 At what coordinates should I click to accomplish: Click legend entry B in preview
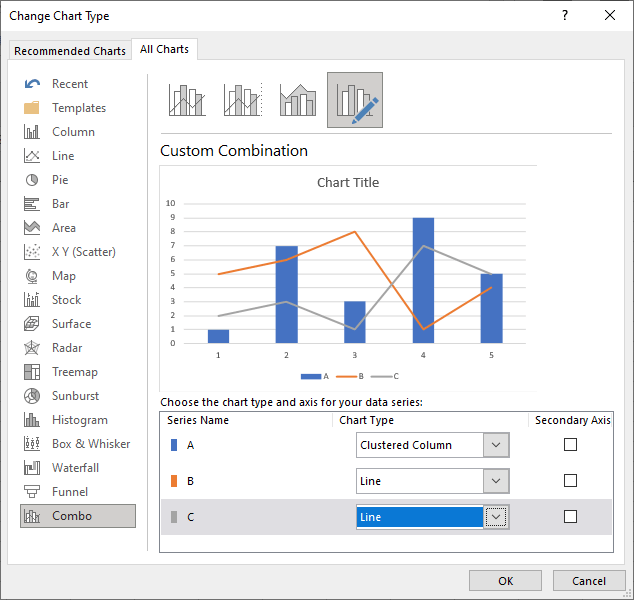(x=350, y=376)
